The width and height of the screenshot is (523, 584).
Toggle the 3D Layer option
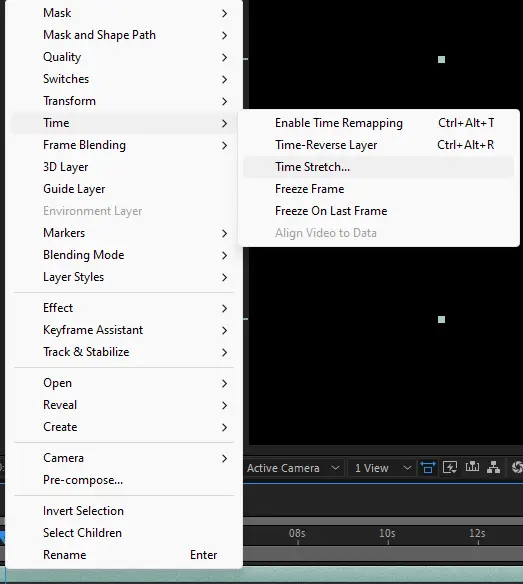coord(124,167)
